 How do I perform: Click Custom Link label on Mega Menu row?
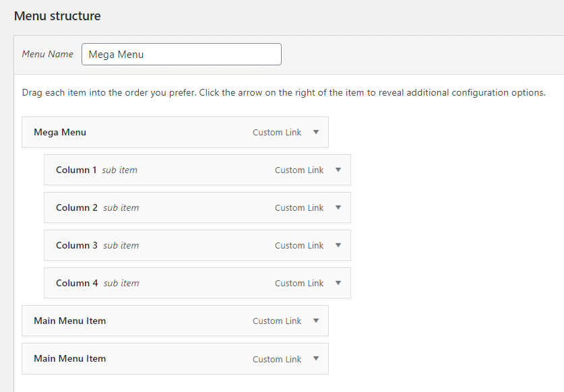[x=277, y=133]
